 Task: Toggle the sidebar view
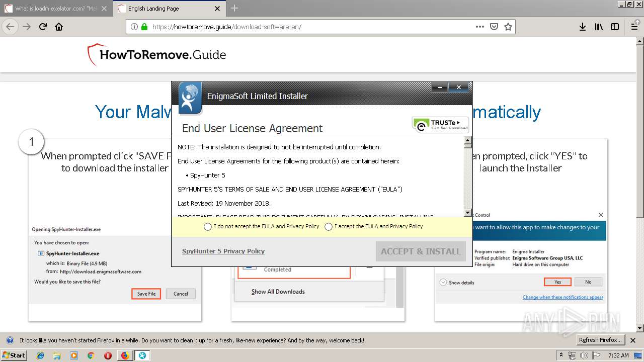coord(615,27)
